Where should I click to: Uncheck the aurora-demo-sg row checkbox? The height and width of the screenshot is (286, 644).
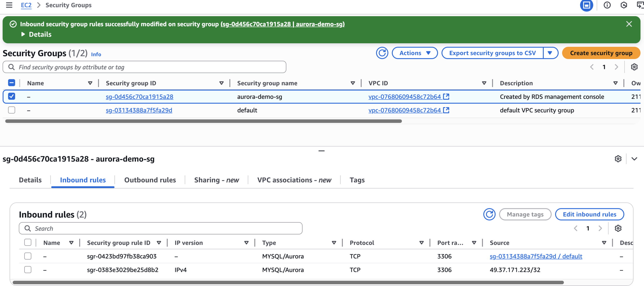[x=12, y=96]
